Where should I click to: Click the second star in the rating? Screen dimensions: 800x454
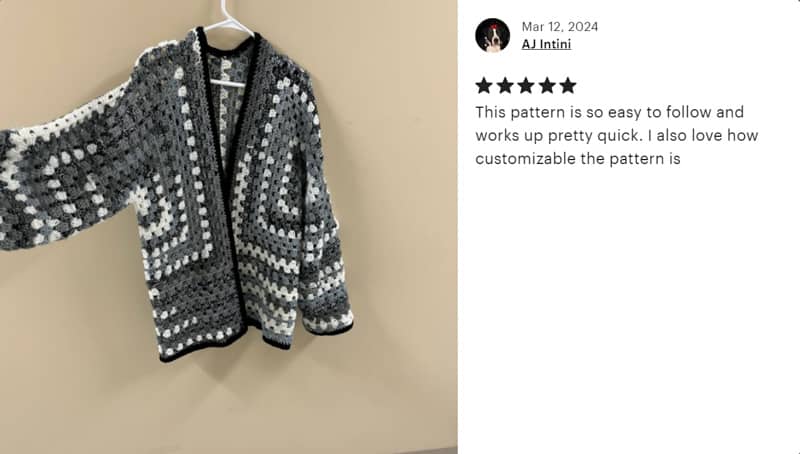tap(505, 86)
